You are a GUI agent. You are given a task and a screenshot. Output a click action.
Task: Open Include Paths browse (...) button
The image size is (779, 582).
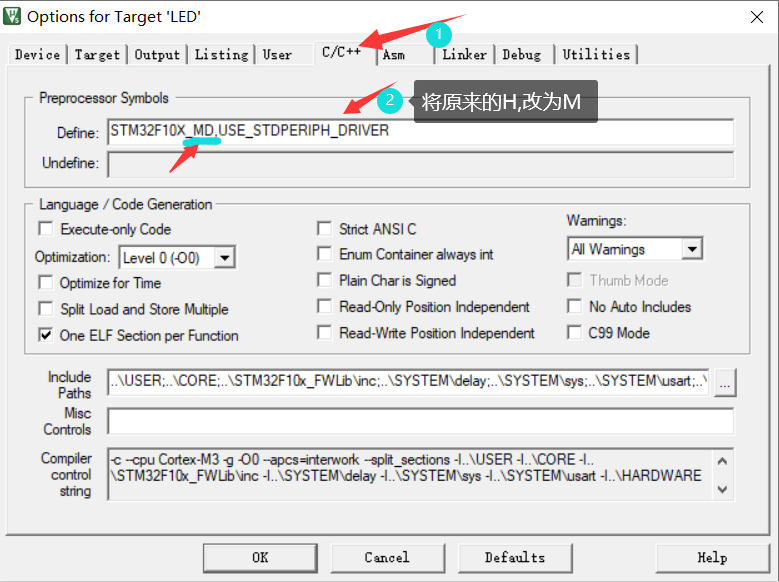tap(725, 383)
